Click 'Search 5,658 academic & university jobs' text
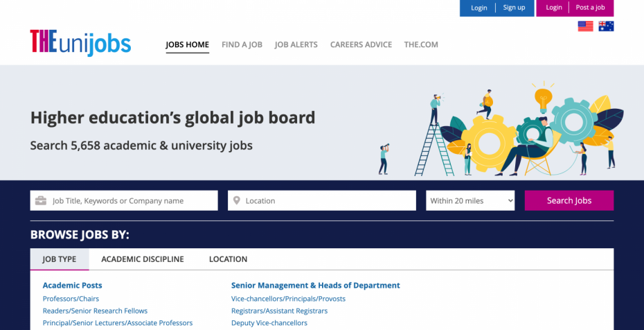 pyautogui.click(x=141, y=146)
